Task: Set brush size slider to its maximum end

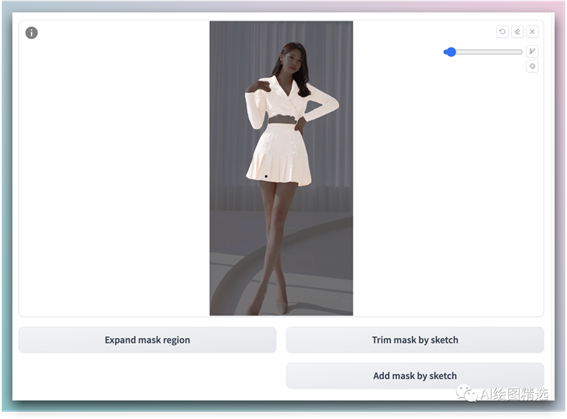Action: 521,52
